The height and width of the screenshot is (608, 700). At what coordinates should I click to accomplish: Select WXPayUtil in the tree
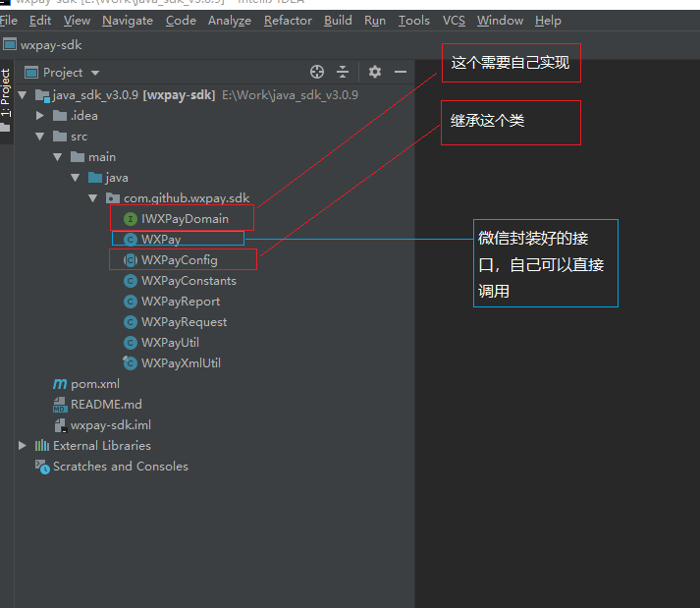170,343
